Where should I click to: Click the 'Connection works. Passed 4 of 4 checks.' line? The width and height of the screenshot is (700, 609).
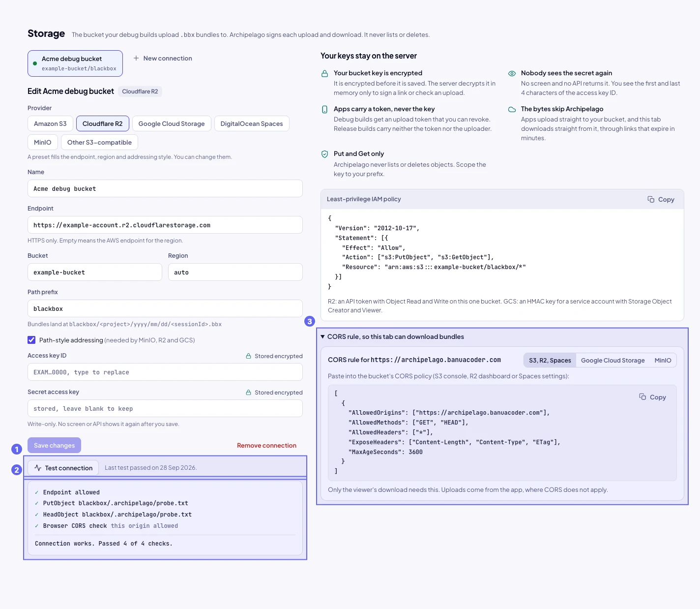tap(104, 544)
